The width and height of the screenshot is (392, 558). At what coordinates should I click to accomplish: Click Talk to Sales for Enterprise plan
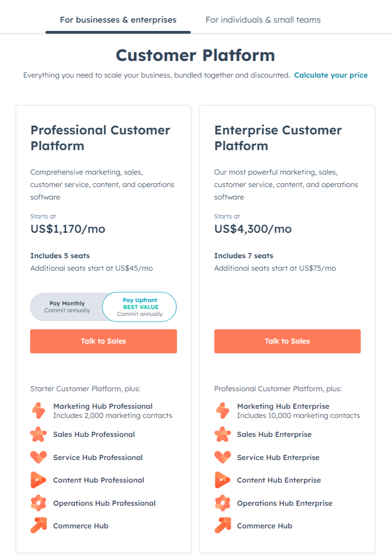(287, 341)
